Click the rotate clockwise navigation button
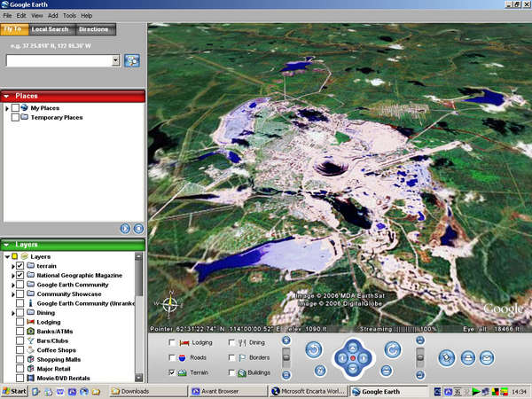Screen dimensions: 532x399 coord(393,350)
